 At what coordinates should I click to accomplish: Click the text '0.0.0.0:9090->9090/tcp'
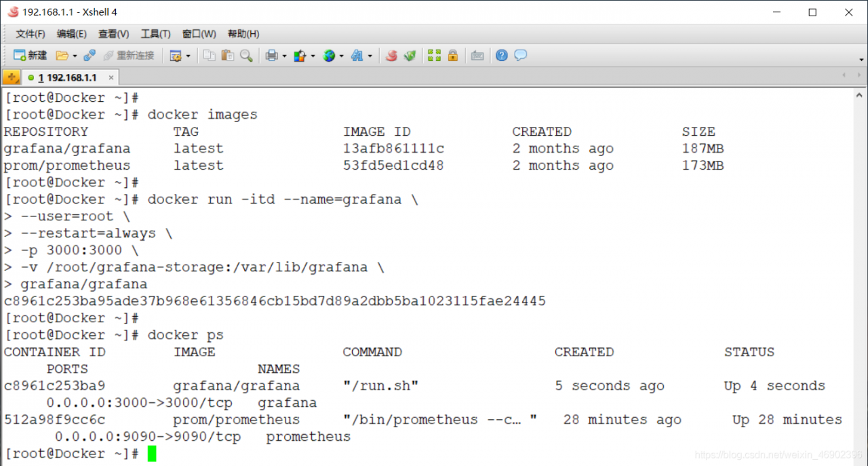click(x=148, y=437)
